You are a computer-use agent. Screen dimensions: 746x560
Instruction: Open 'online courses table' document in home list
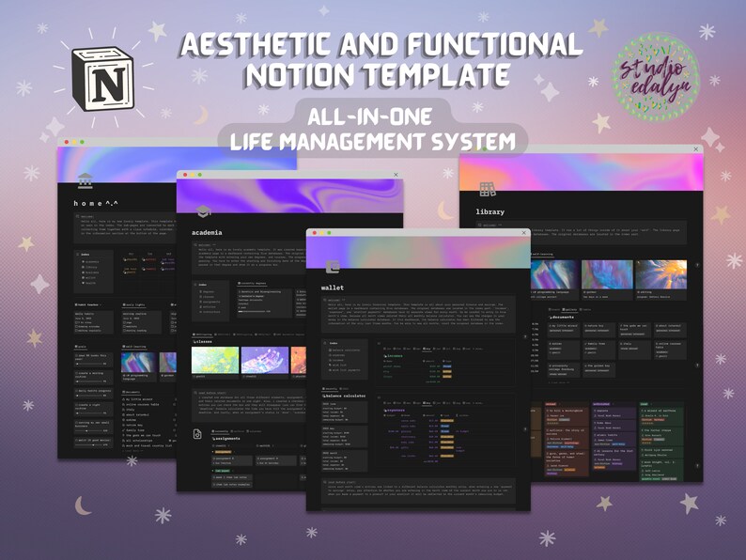[x=140, y=404]
